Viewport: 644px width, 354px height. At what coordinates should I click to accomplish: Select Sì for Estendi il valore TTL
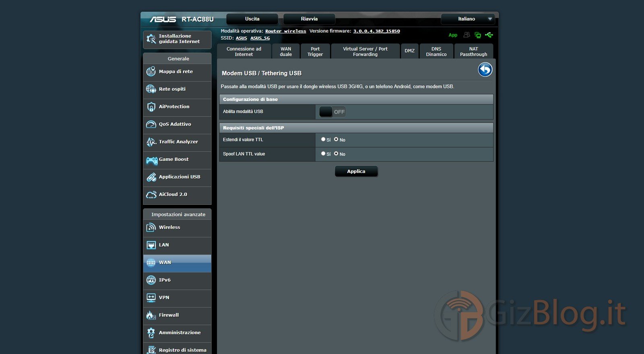(x=323, y=139)
